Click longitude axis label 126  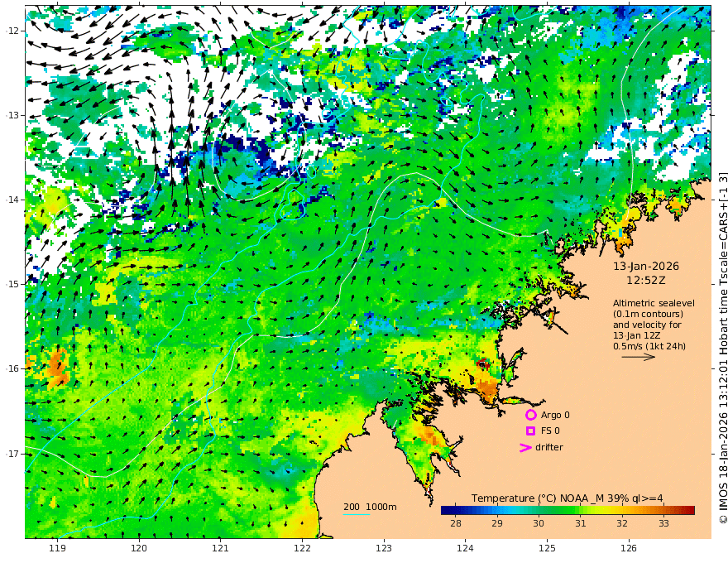(629, 549)
